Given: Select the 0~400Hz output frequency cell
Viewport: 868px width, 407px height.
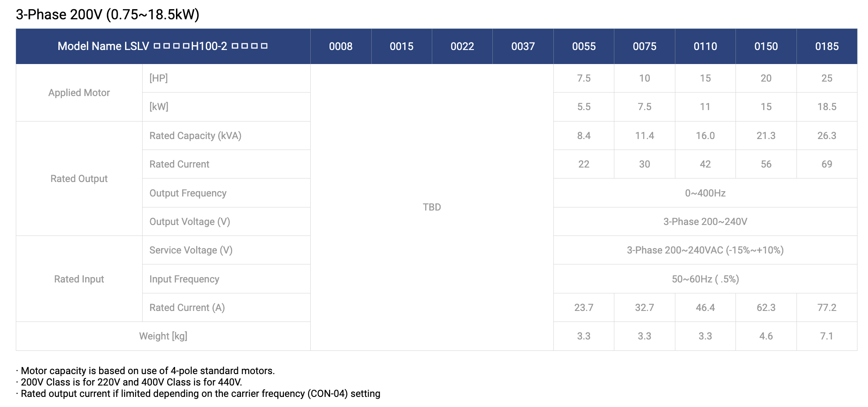Looking at the screenshot, I should [705, 193].
